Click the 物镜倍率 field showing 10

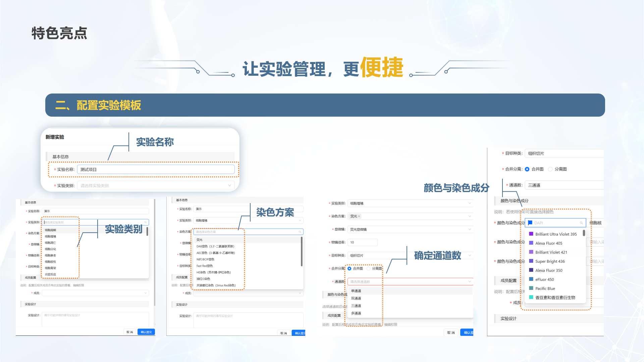click(363, 242)
